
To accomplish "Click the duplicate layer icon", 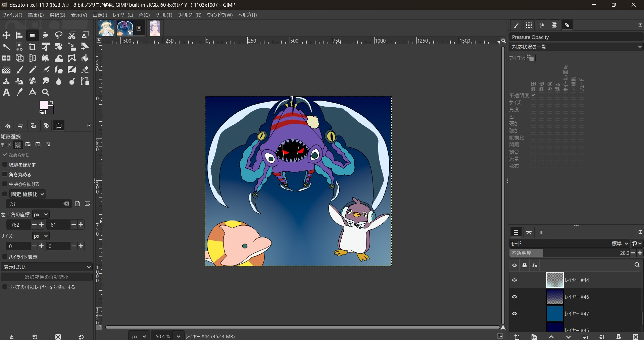I will (585, 337).
